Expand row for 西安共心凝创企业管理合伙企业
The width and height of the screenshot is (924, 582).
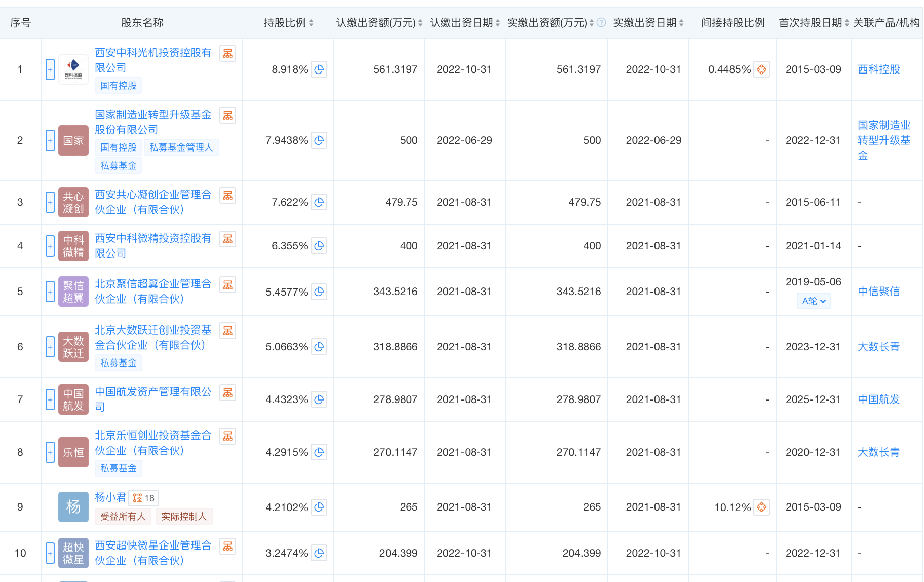click(x=50, y=202)
